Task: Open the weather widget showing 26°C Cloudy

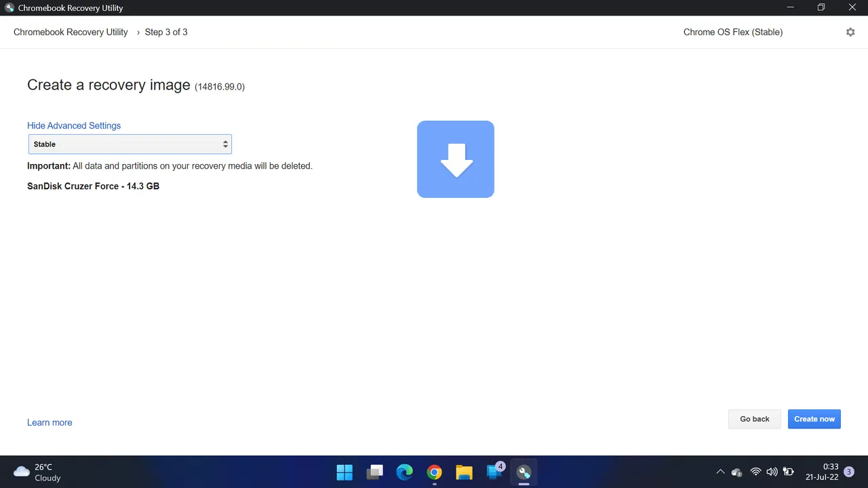Action: click(x=38, y=472)
